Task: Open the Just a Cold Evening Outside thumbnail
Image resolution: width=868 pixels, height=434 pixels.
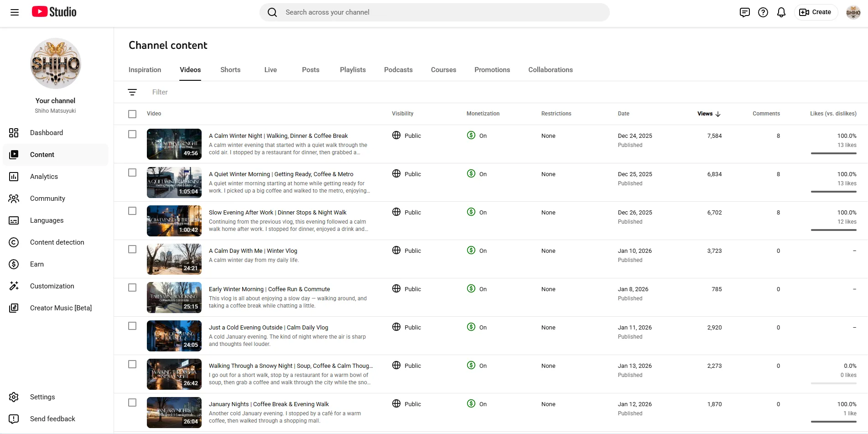Action: (x=174, y=336)
